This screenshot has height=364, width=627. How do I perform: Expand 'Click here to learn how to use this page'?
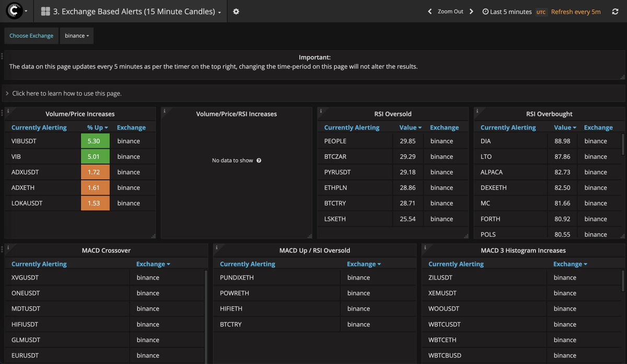66,93
